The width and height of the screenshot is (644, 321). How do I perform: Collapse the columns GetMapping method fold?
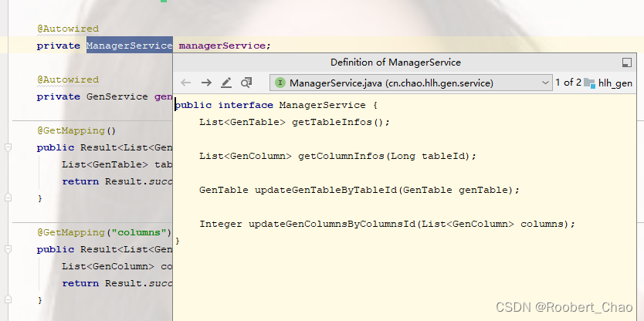point(8,249)
